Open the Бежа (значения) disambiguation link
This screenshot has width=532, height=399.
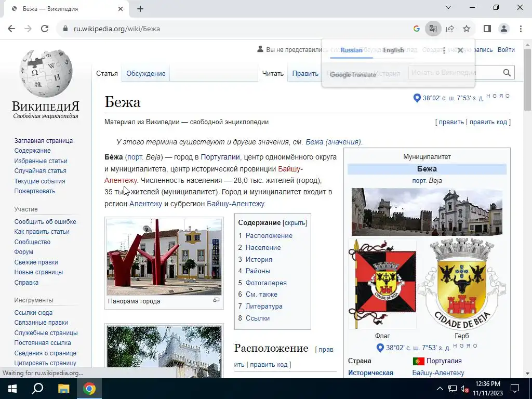pyautogui.click(x=333, y=142)
